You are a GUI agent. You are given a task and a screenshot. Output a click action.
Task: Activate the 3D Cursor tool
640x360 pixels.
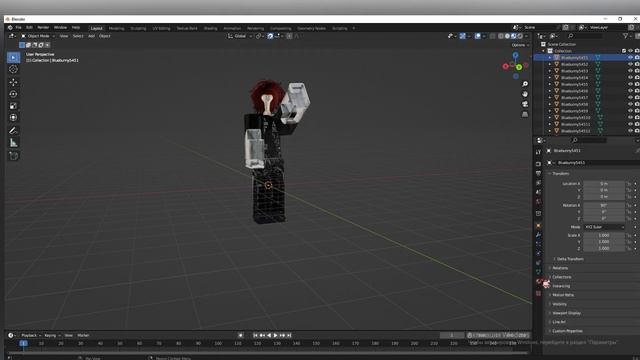[13, 69]
